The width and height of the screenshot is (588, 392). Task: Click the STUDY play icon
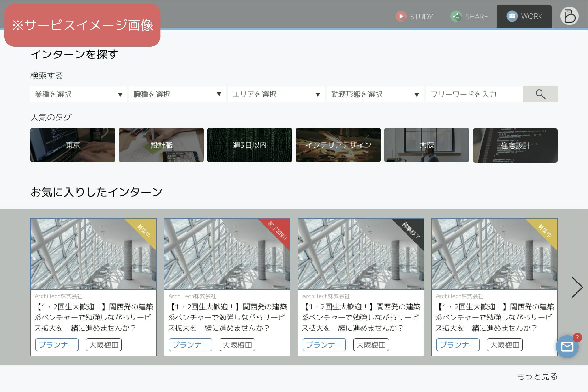(x=401, y=17)
